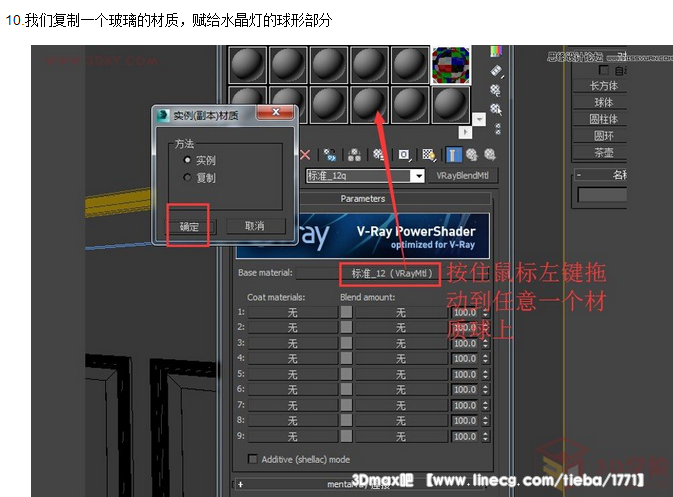673x497 pixels.
Task: Click the 100.0 value field in row 6
Action: 465,390
